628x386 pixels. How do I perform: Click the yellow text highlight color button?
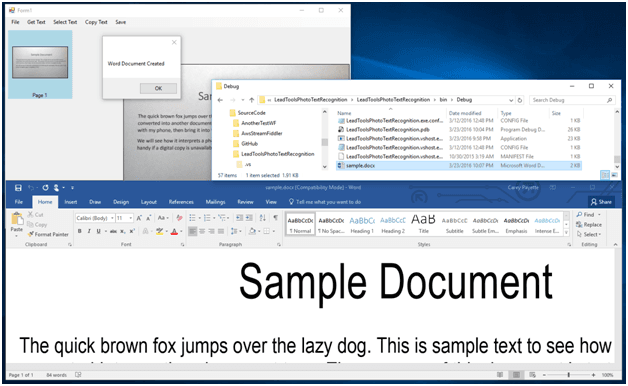[159, 231]
